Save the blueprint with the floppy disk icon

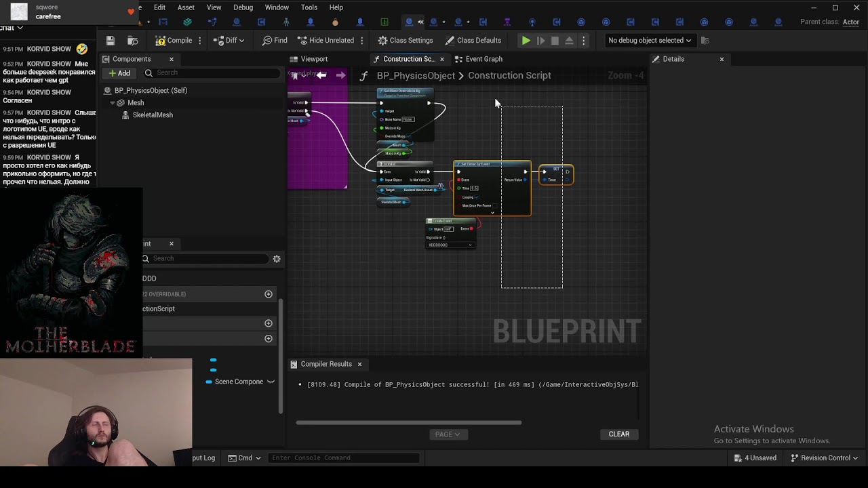click(111, 41)
